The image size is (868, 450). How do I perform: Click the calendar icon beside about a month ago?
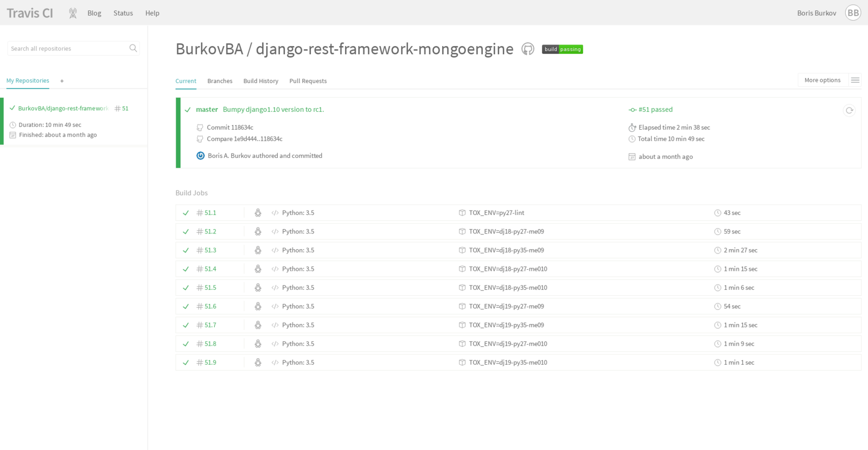pos(632,157)
